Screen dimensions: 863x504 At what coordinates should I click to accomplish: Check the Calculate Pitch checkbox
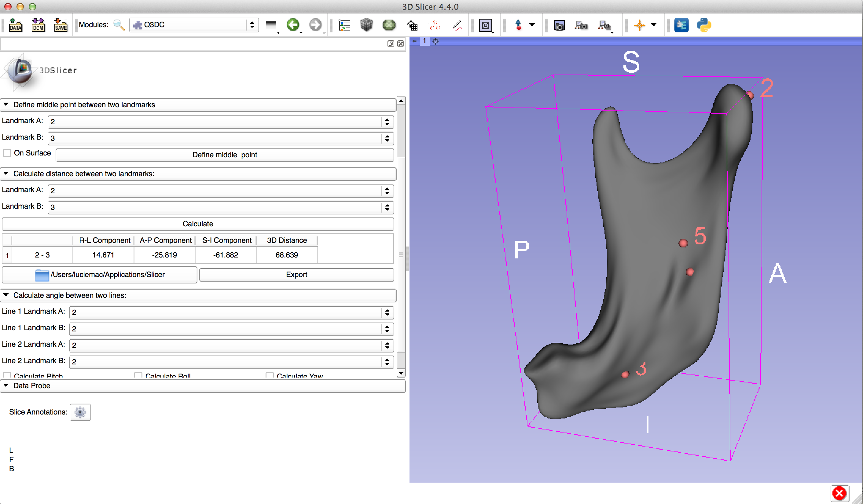click(7, 375)
